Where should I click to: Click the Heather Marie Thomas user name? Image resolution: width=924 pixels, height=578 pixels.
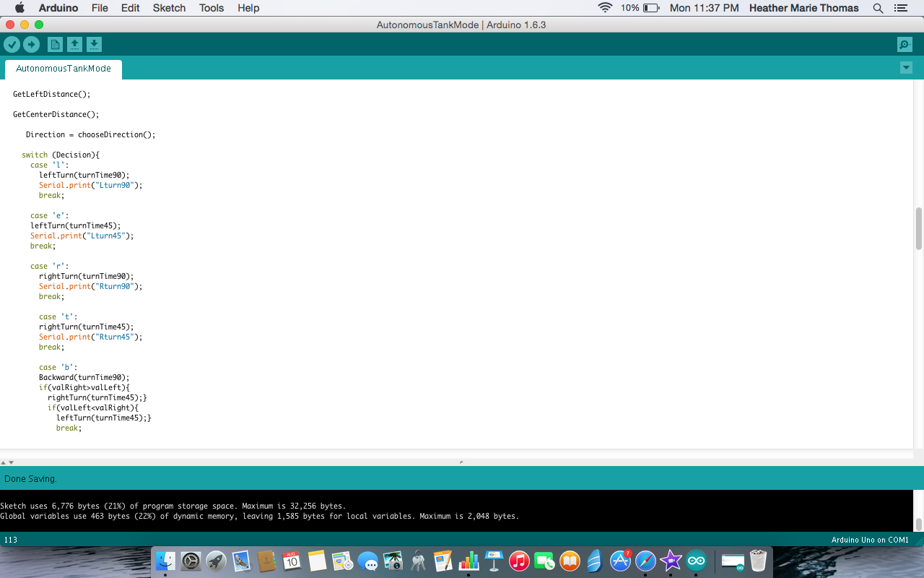tap(803, 8)
